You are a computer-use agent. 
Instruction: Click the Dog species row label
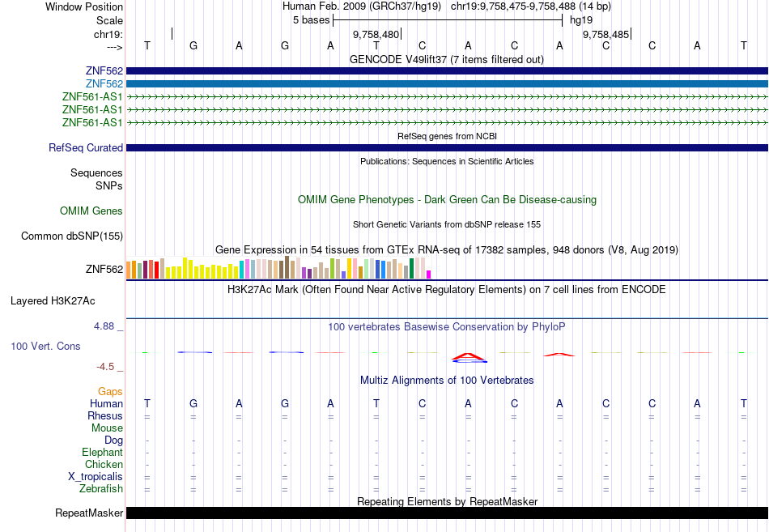pyautogui.click(x=114, y=440)
